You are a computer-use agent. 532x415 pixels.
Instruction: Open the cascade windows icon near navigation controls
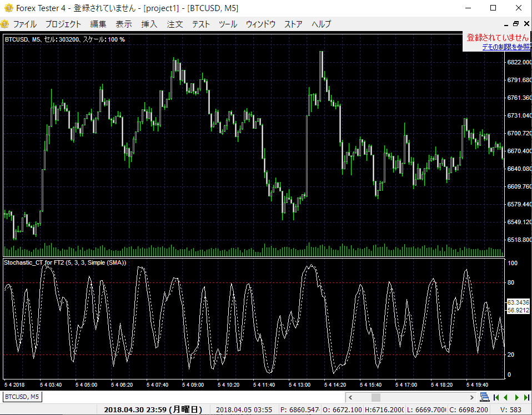(x=484, y=397)
